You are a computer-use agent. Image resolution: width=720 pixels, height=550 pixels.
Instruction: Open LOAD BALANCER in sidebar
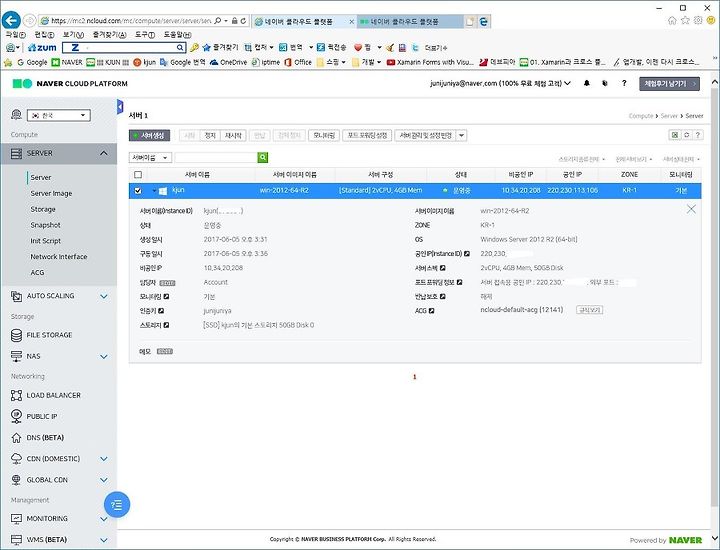pyautogui.click(x=53, y=395)
